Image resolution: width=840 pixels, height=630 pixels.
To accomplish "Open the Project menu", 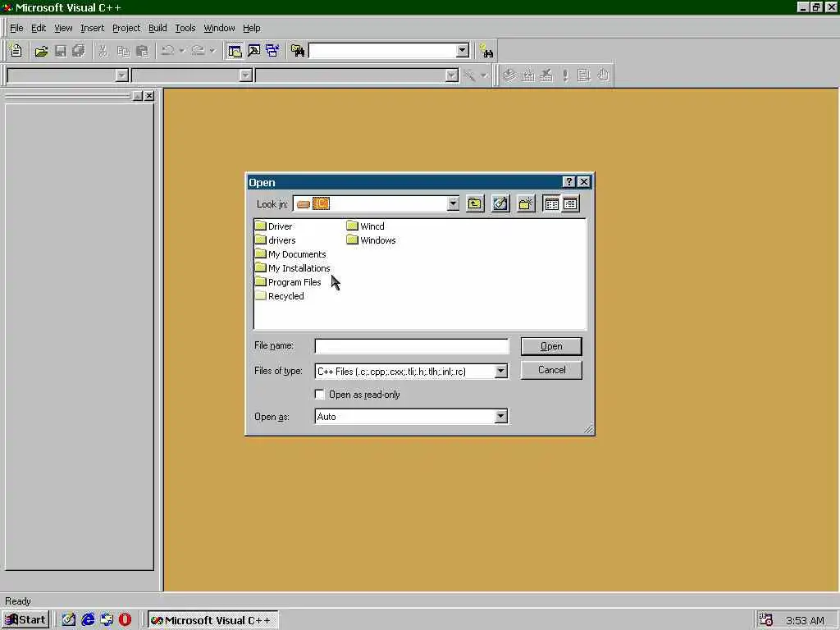I will click(x=126, y=28).
